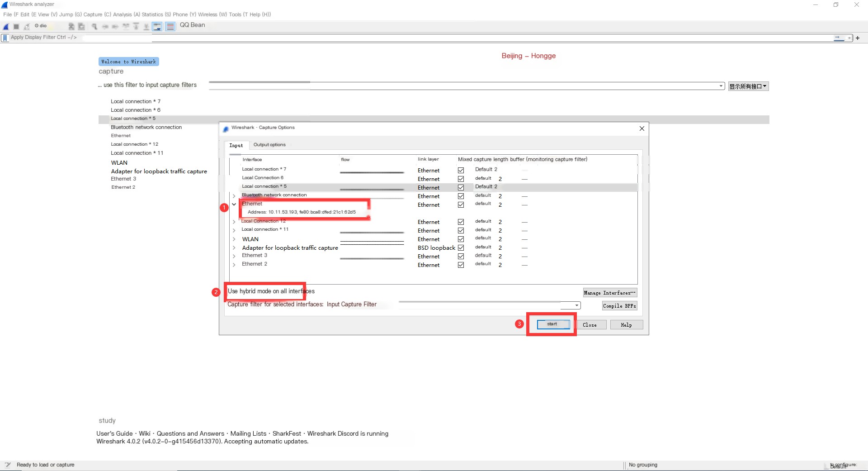Toggle hybrid mode checkbox for Bluetooth network connection
Viewport: 868px width, 471px height.
coord(461,196)
